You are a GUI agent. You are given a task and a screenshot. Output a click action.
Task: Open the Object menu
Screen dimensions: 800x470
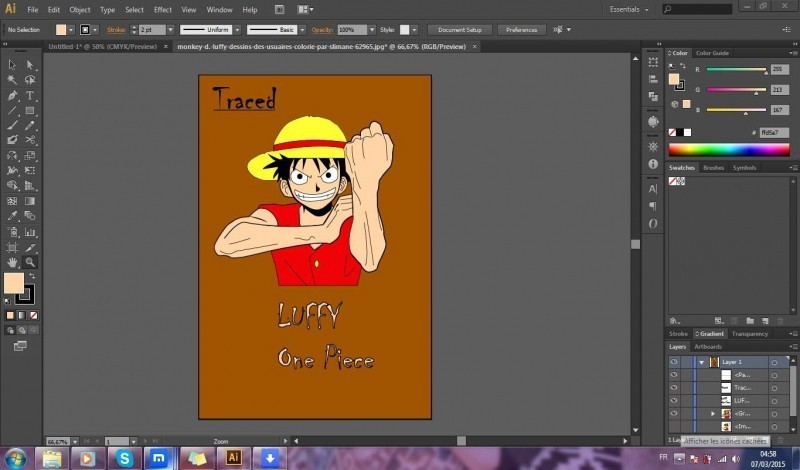(x=80, y=10)
